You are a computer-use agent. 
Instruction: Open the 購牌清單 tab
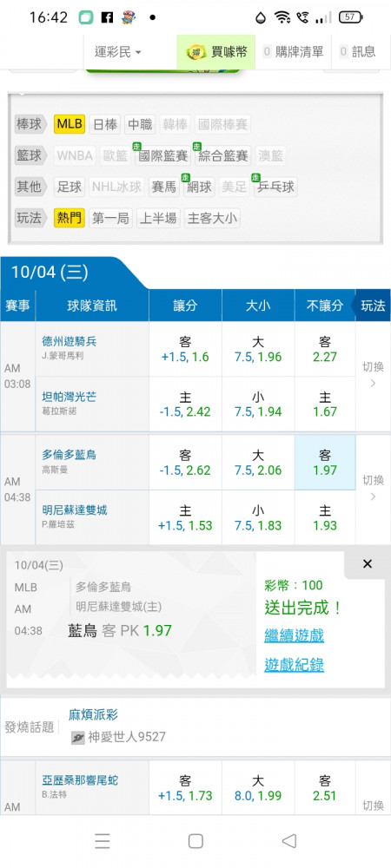tap(293, 52)
